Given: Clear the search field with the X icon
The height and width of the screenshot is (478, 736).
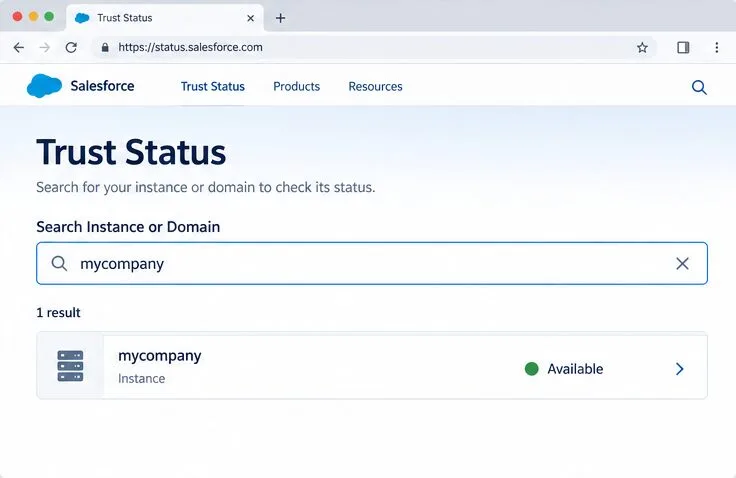Looking at the screenshot, I should click(x=682, y=263).
